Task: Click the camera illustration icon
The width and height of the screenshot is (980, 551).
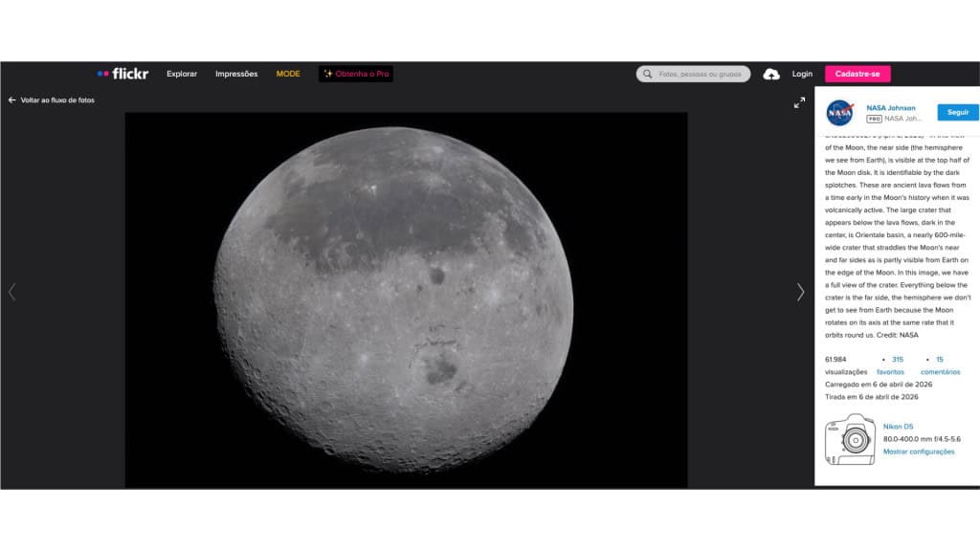Action: [x=851, y=440]
